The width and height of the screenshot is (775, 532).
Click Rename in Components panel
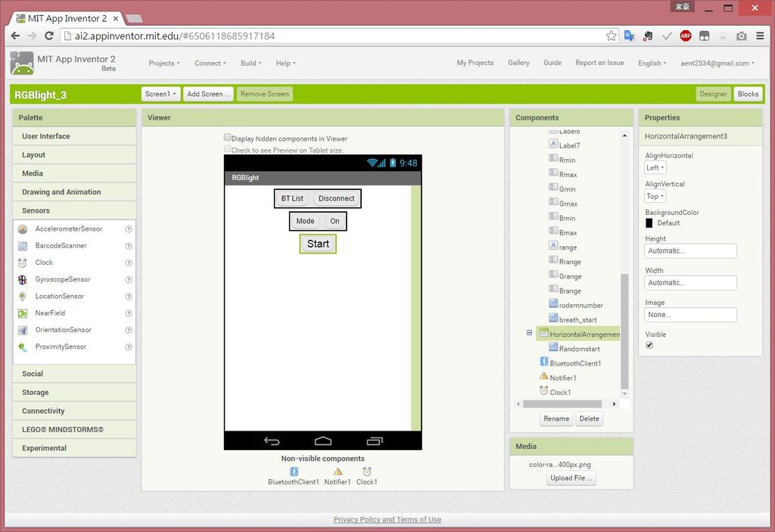click(556, 418)
